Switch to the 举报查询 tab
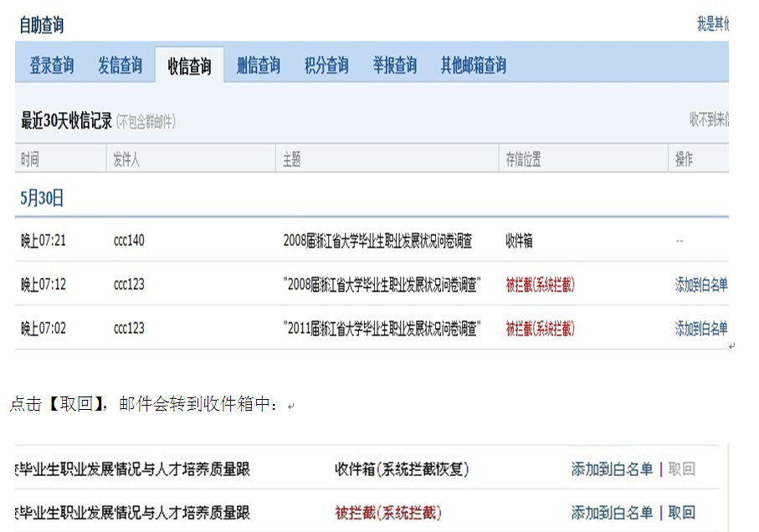The width and height of the screenshot is (759, 532). click(395, 65)
